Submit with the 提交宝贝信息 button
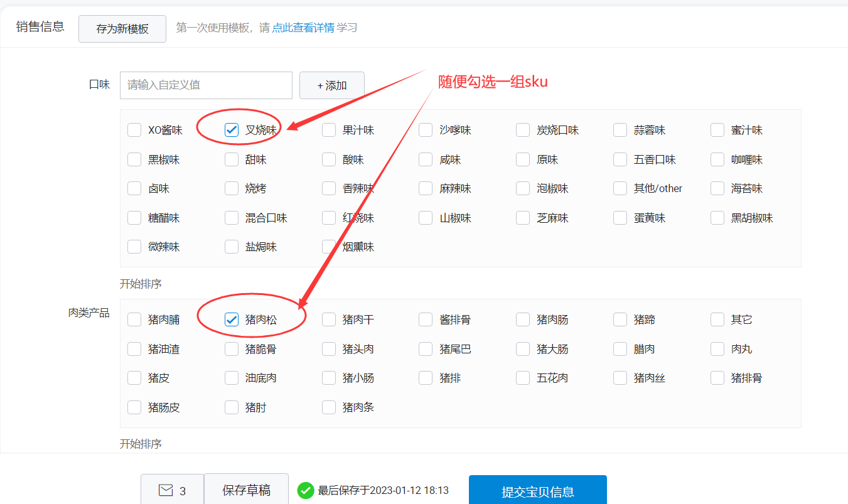The width and height of the screenshot is (848, 504). pos(537,491)
